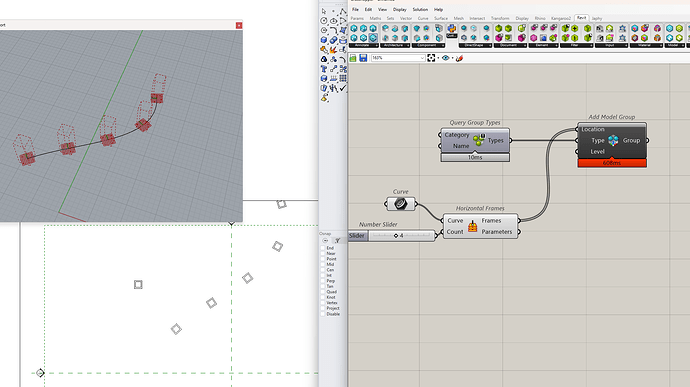Image resolution: width=690 pixels, height=387 pixels.
Task: Click the Frames output of Horizontal Frames
Action: pos(491,221)
